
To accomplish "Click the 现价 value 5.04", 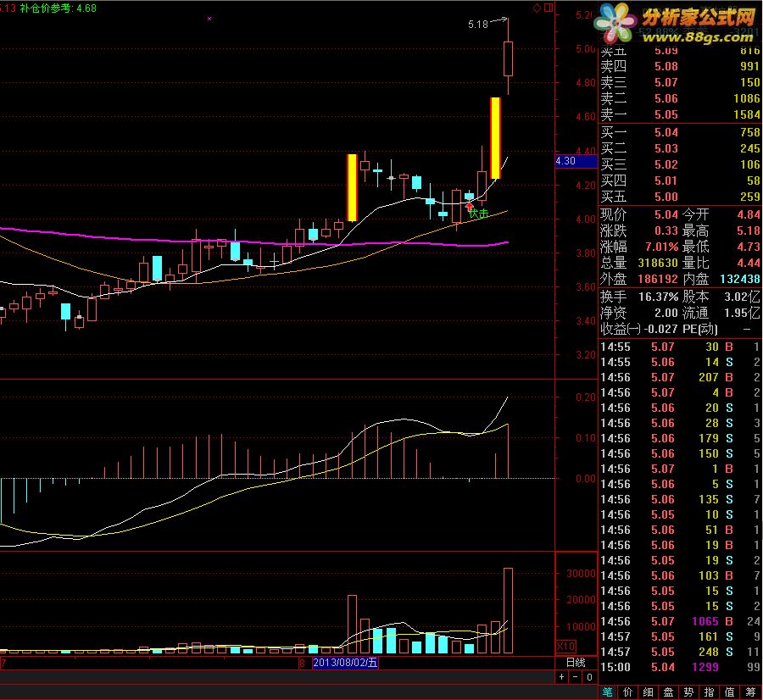I will [666, 214].
